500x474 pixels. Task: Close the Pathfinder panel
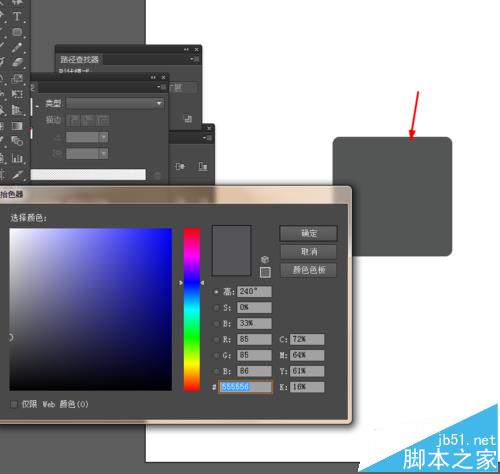197,49
